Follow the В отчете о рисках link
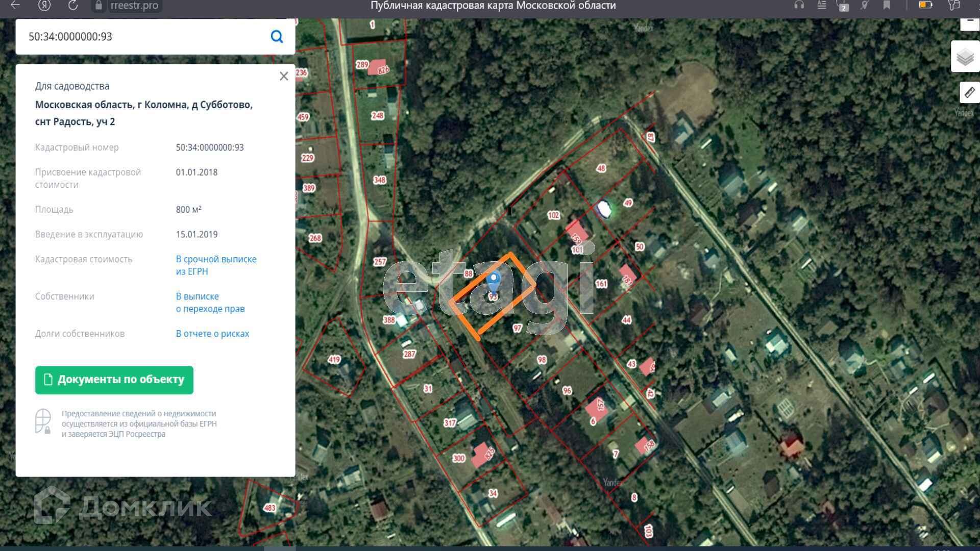The width and height of the screenshot is (980, 551). click(x=212, y=334)
